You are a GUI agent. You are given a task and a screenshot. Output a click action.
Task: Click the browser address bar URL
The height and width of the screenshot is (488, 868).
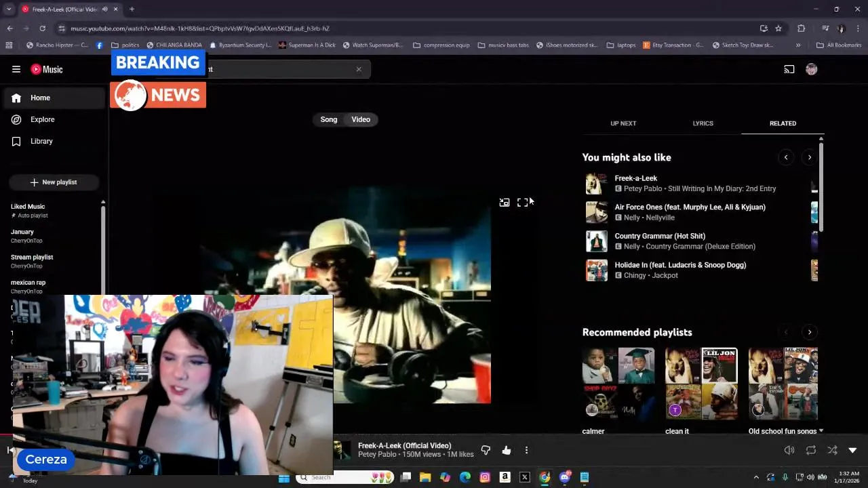click(x=200, y=28)
